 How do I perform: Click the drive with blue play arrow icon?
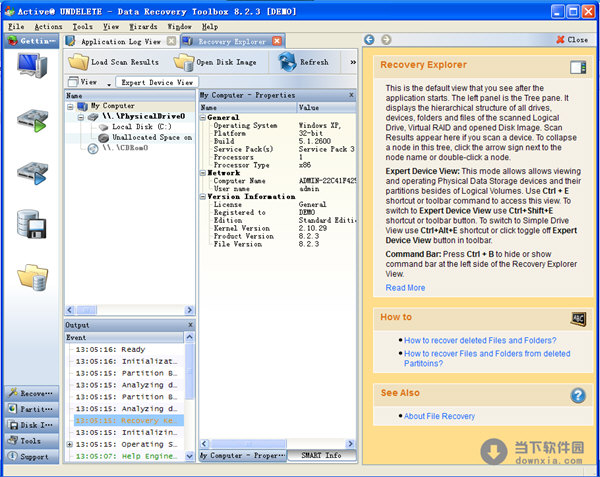(x=32, y=173)
